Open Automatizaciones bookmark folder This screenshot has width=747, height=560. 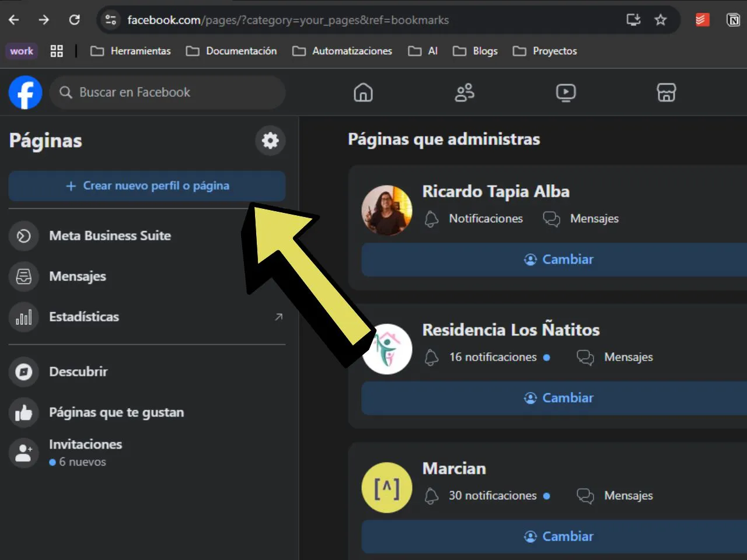[343, 51]
